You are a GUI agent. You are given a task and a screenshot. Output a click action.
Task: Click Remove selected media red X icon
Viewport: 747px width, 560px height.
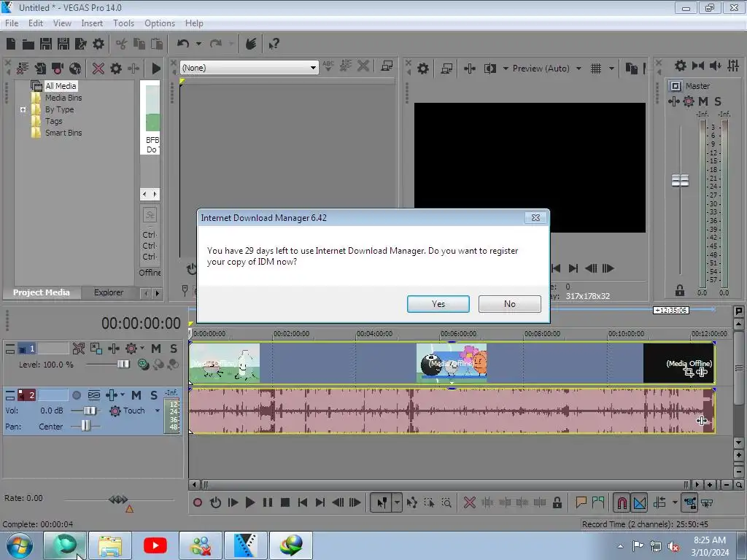point(98,68)
